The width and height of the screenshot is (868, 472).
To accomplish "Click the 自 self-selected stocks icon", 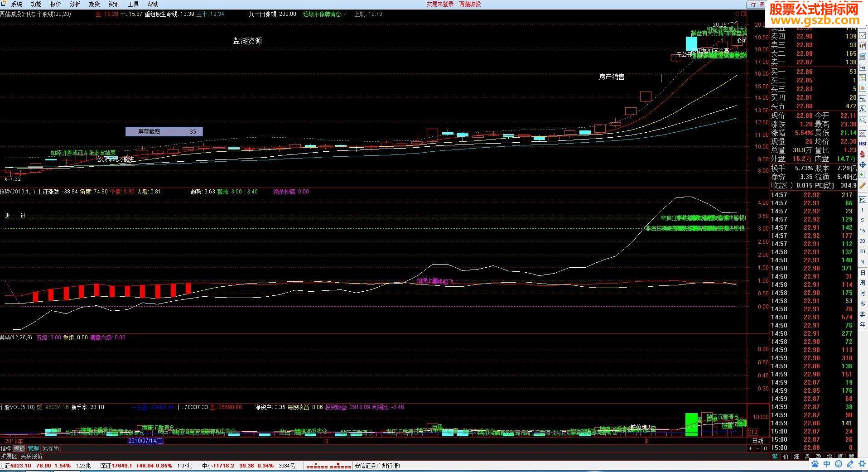I will 863,89.
